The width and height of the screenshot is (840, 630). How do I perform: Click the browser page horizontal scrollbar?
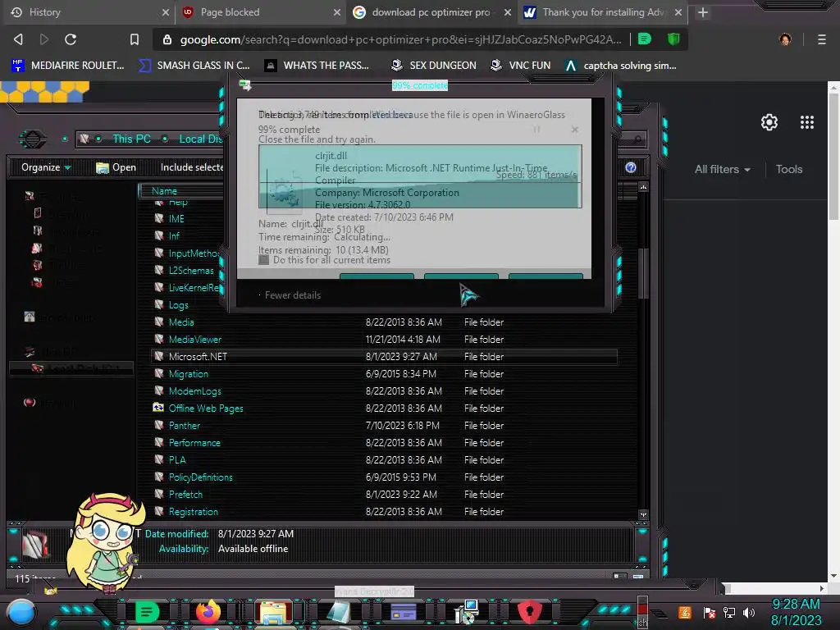pos(774,588)
